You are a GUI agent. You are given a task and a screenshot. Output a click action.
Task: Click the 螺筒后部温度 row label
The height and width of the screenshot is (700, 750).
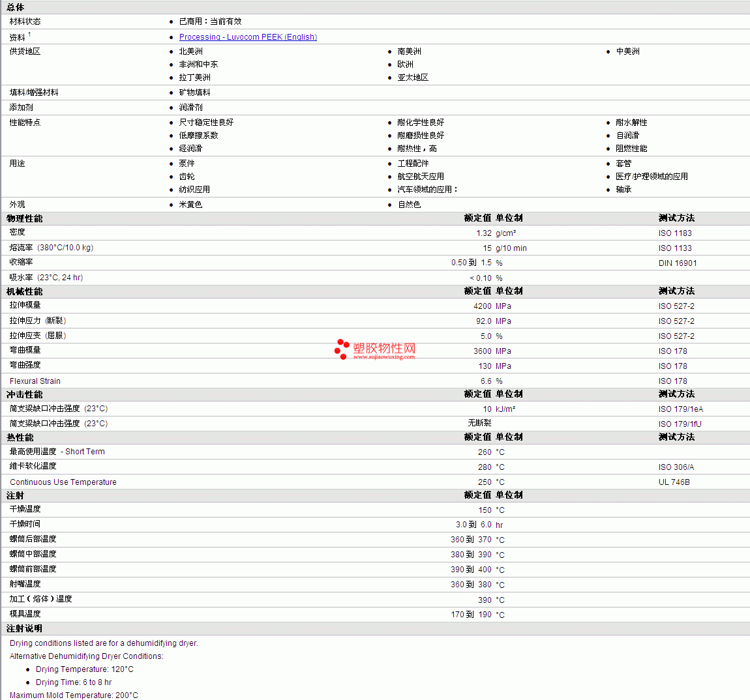pos(33,539)
